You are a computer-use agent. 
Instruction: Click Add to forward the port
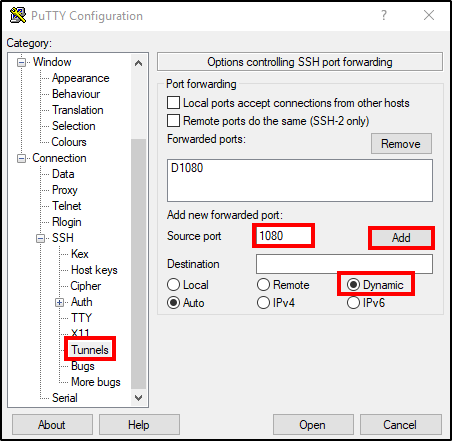pos(401,238)
